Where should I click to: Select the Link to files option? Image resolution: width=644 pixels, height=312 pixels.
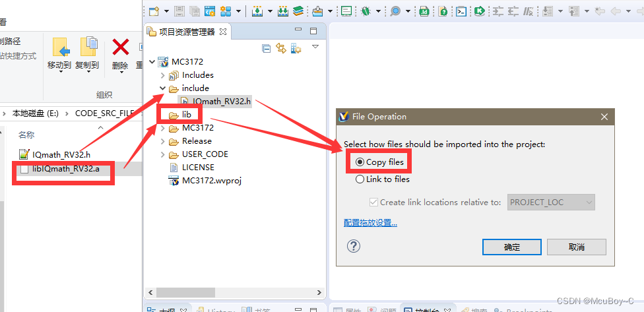(360, 179)
